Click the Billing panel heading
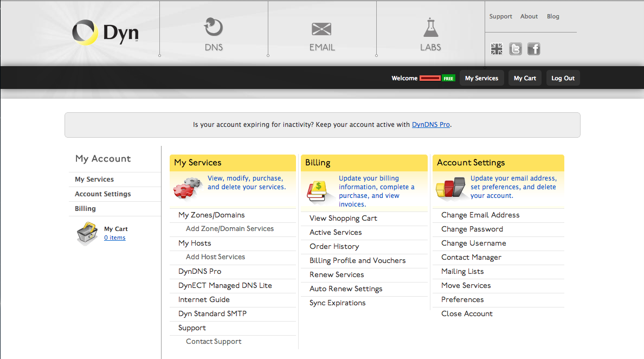This screenshot has width=644, height=359. 318,163
